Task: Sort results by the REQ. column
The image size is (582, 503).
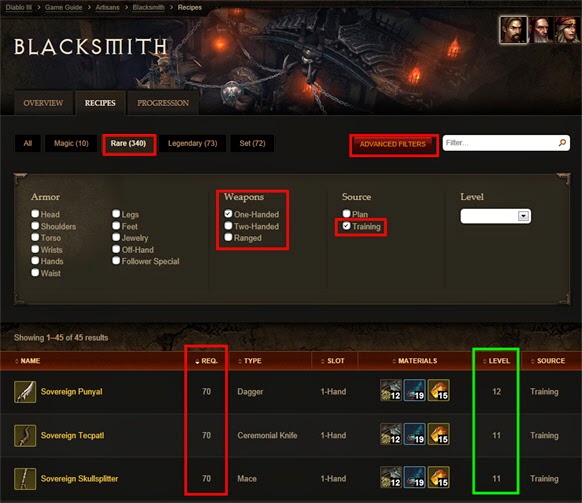Action: tap(207, 361)
